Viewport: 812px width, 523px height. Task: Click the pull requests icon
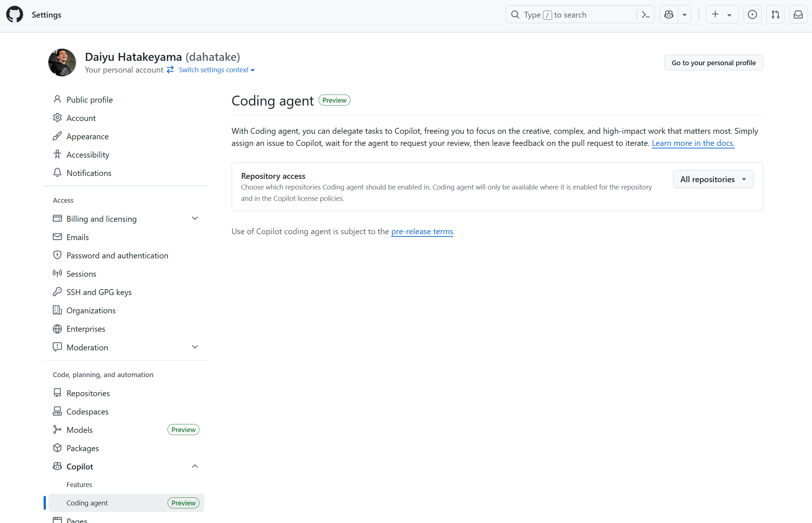(x=775, y=14)
